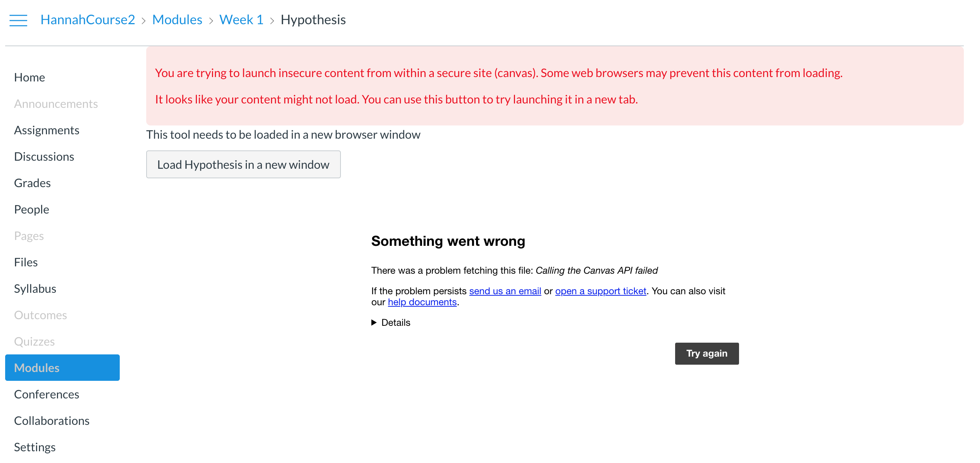Open course Settings

click(x=34, y=447)
